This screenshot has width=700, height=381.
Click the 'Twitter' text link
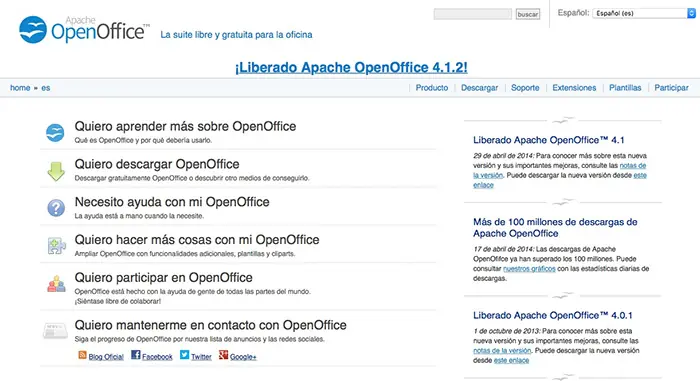coord(201,357)
